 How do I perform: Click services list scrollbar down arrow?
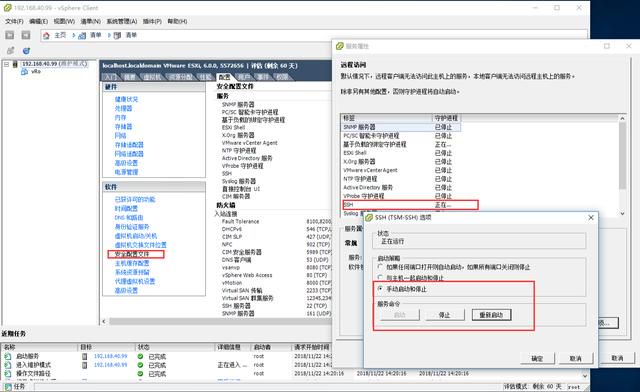click(x=622, y=213)
